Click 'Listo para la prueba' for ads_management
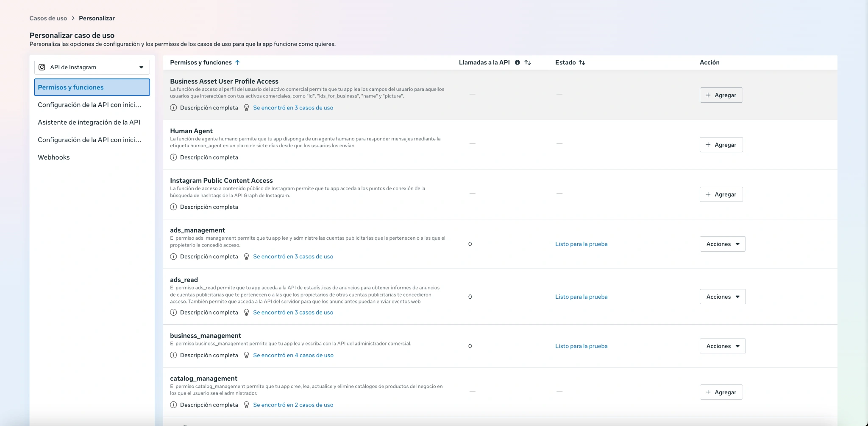This screenshot has height=426, width=868. click(581, 244)
